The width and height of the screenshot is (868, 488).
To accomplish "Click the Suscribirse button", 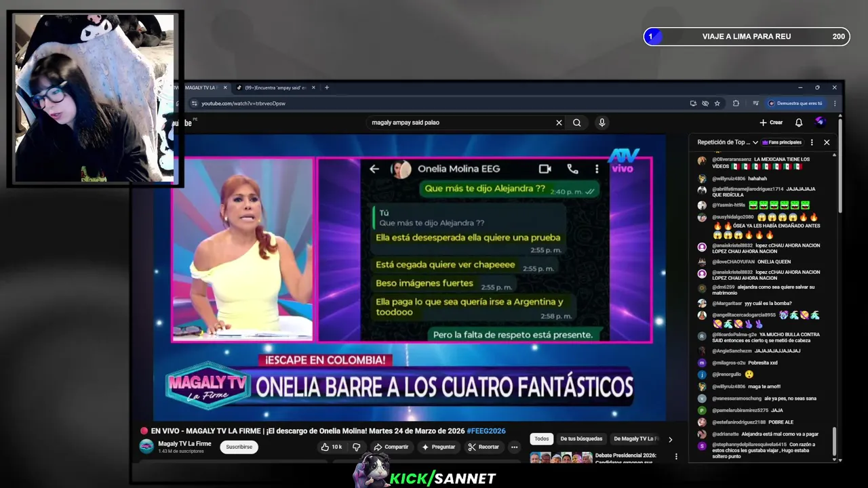I will click(239, 447).
